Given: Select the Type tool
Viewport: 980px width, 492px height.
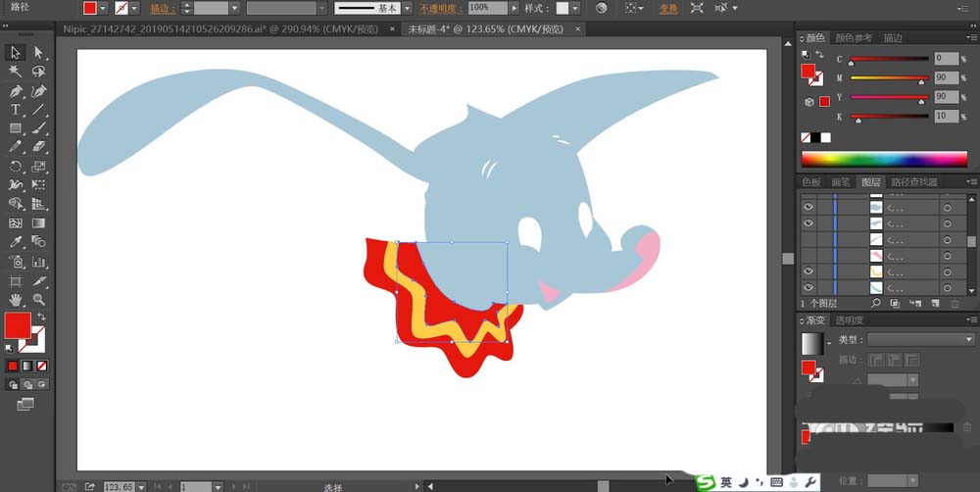Looking at the screenshot, I should [16, 110].
